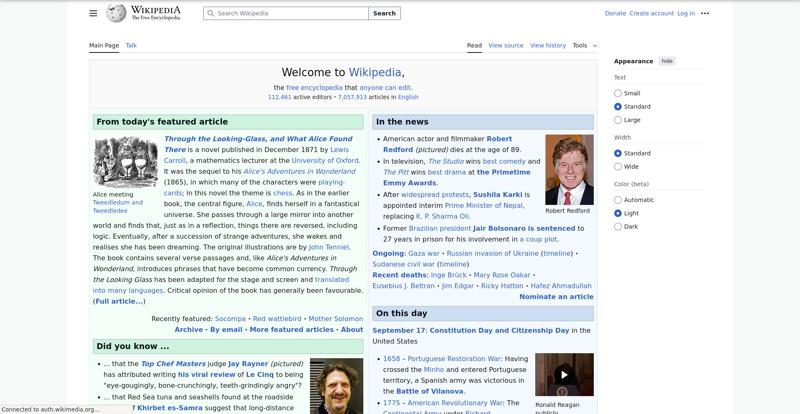Play the Ronald Reagan video
The height and width of the screenshot is (414, 800).
564,375
